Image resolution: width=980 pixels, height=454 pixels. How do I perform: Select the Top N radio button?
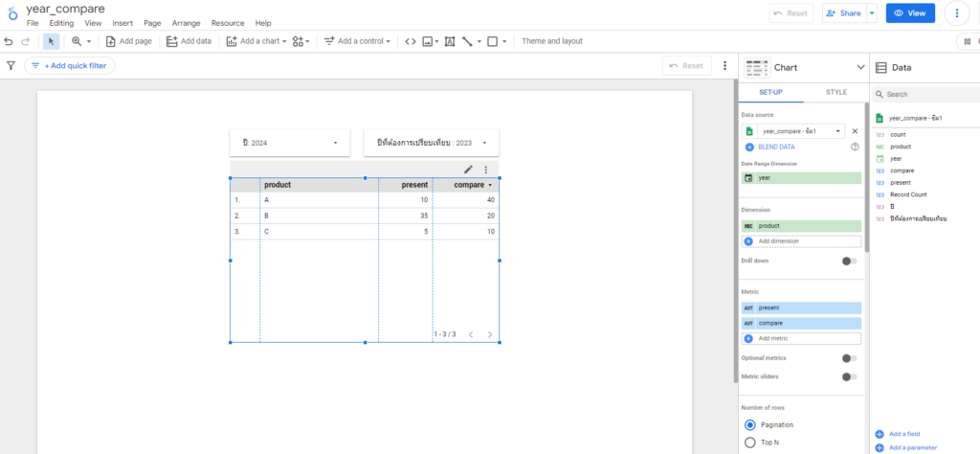pos(750,442)
